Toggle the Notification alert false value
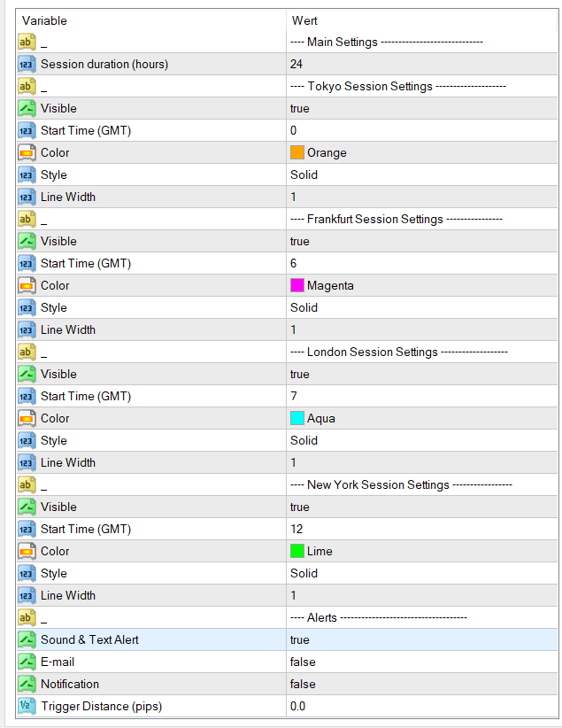The image size is (562, 728). [x=303, y=684]
